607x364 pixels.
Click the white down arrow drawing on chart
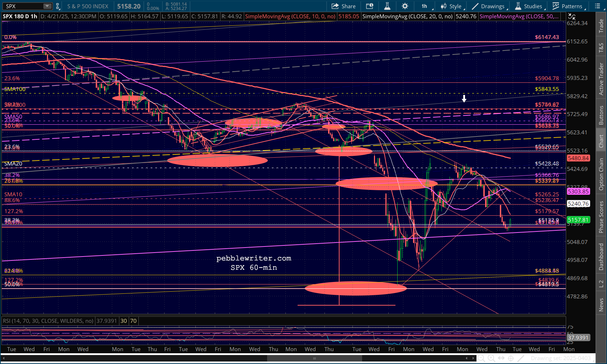click(x=464, y=99)
